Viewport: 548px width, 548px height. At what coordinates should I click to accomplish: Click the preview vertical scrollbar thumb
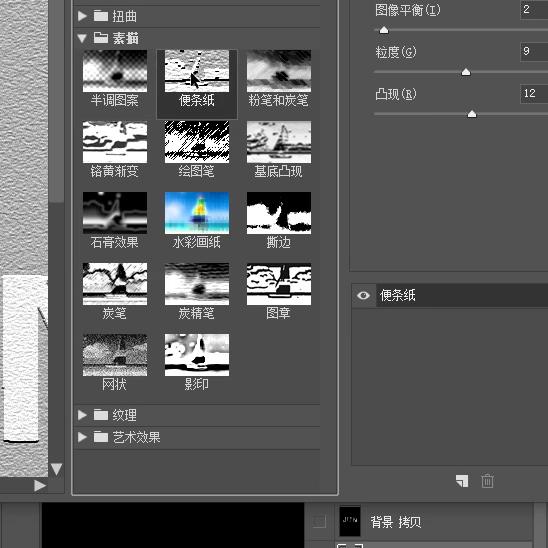point(56,101)
